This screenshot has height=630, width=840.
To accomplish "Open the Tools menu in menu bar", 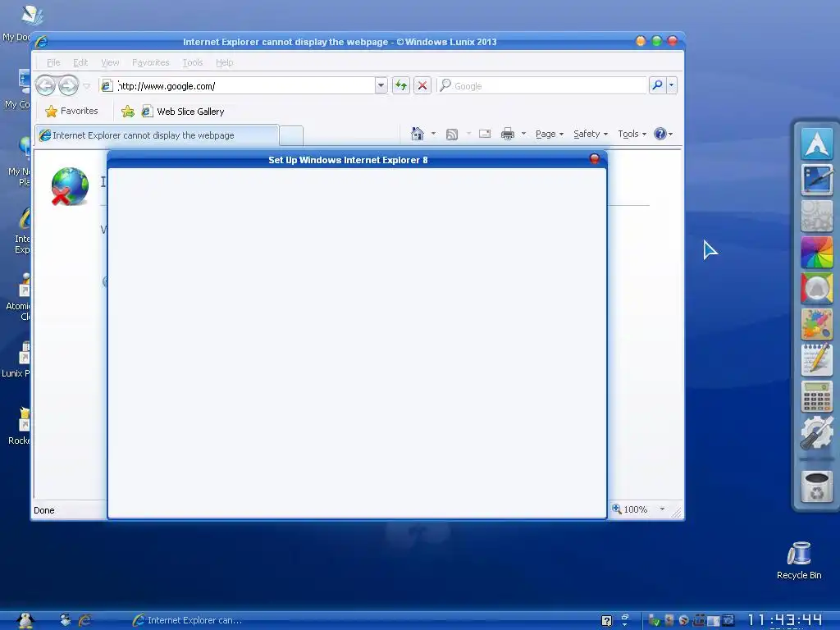I will [192, 62].
